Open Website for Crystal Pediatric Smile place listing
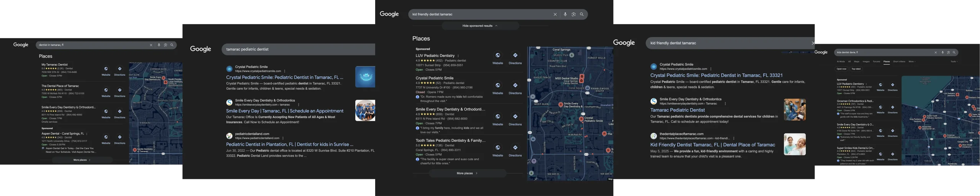980x196 pixels. pos(498,87)
